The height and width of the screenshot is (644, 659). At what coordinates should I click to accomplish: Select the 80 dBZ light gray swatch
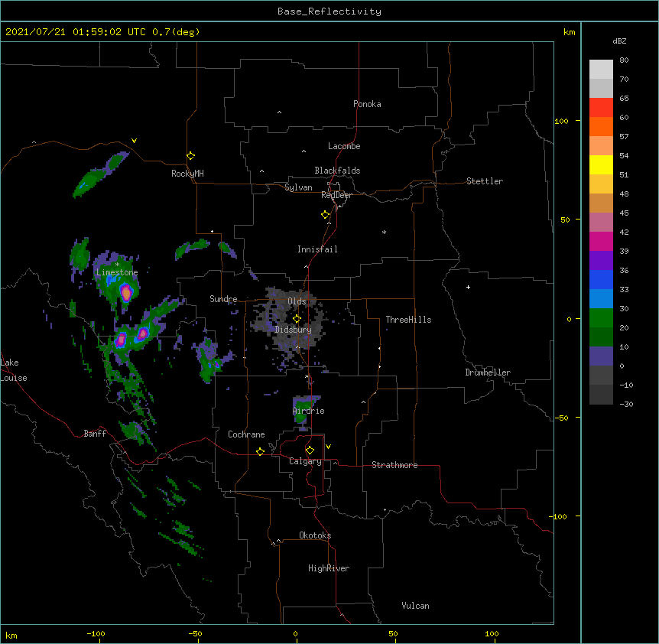click(601, 70)
